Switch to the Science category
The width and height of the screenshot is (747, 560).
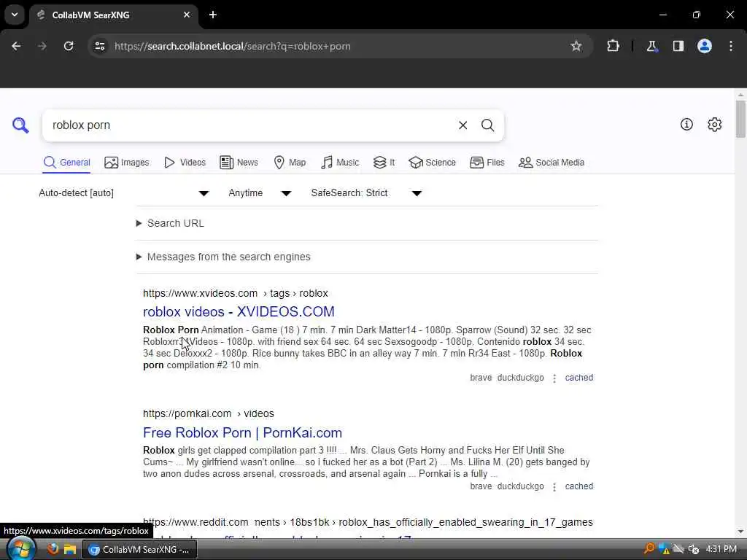(432, 163)
